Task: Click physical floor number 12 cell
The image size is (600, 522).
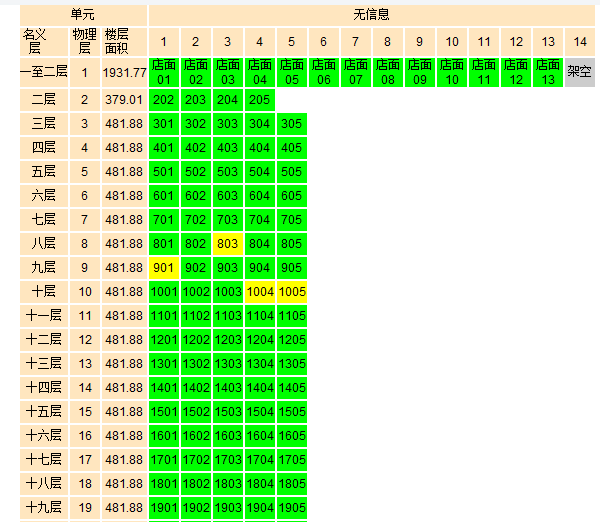Action: [85, 340]
